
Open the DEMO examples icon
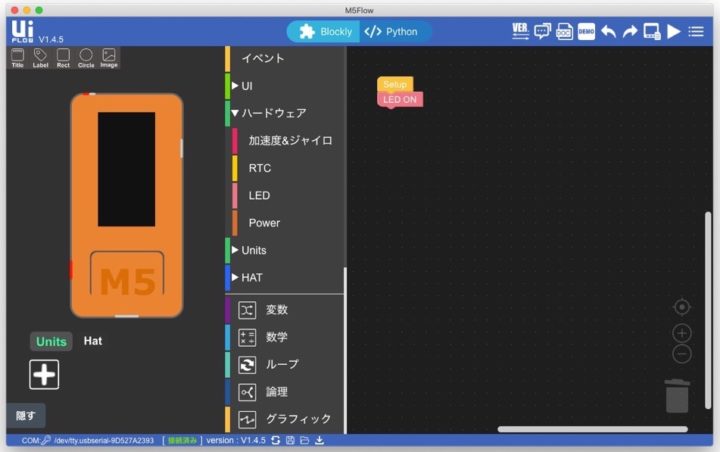pos(586,31)
